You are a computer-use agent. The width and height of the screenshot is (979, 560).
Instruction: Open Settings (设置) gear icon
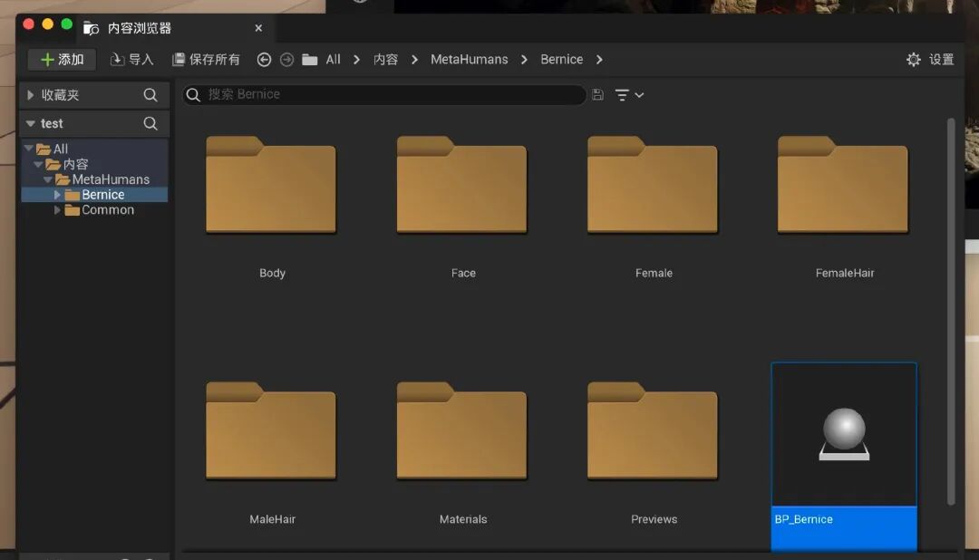(x=914, y=60)
